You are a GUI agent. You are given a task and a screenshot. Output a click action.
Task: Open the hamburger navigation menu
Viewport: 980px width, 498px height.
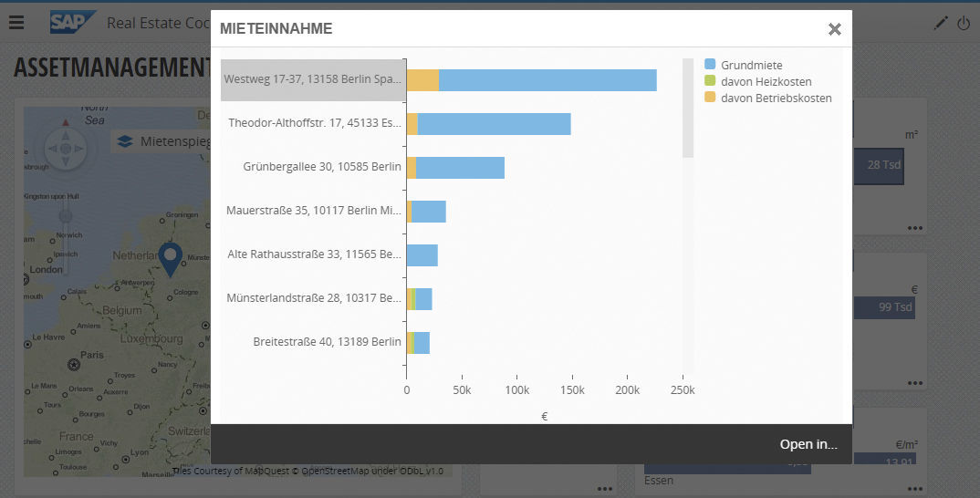pos(16,23)
